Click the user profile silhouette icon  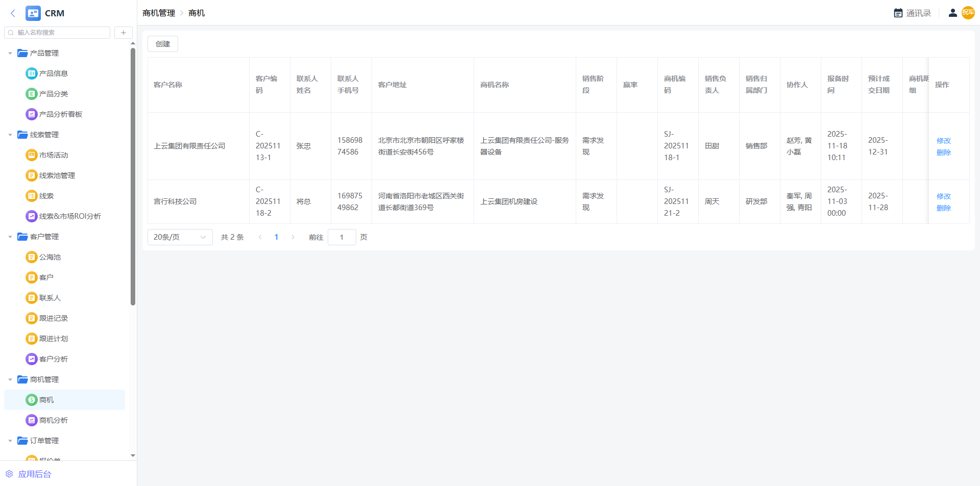coord(952,13)
